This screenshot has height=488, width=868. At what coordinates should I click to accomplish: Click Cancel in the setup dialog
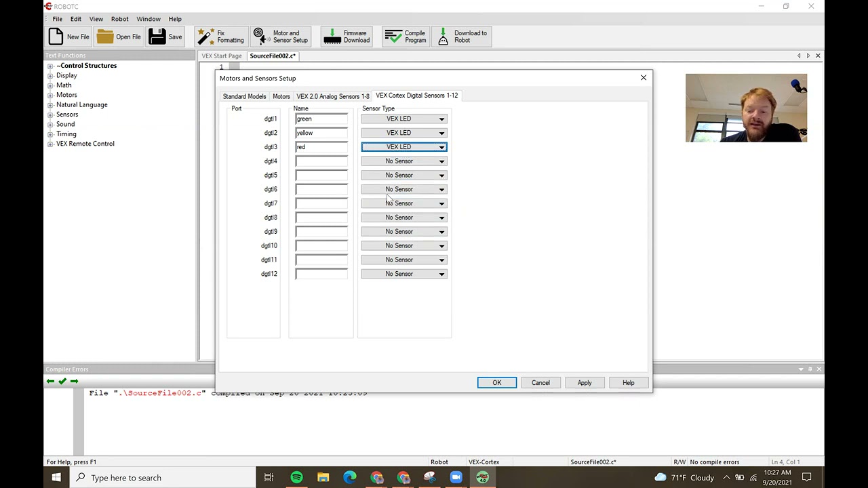(x=540, y=383)
